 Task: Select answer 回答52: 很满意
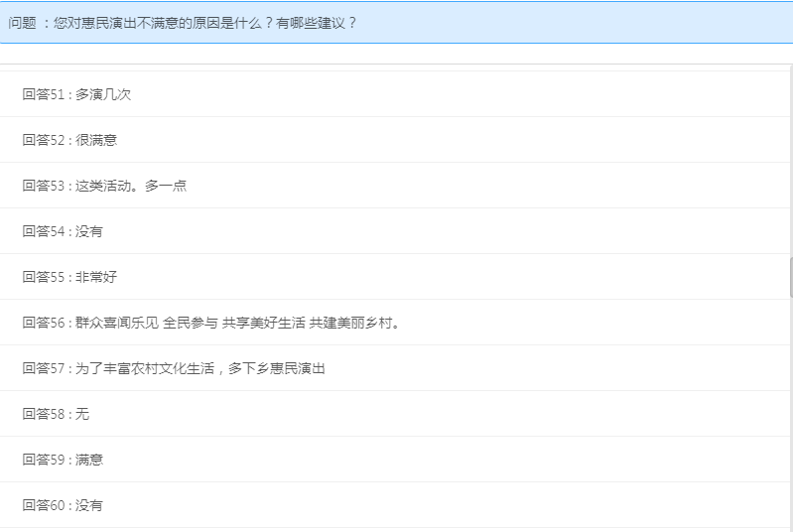pos(395,140)
